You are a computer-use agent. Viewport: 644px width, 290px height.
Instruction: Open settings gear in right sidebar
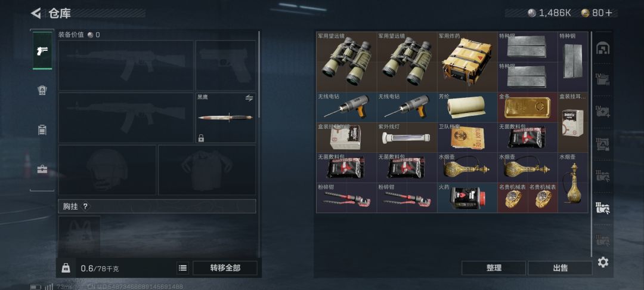(603, 262)
